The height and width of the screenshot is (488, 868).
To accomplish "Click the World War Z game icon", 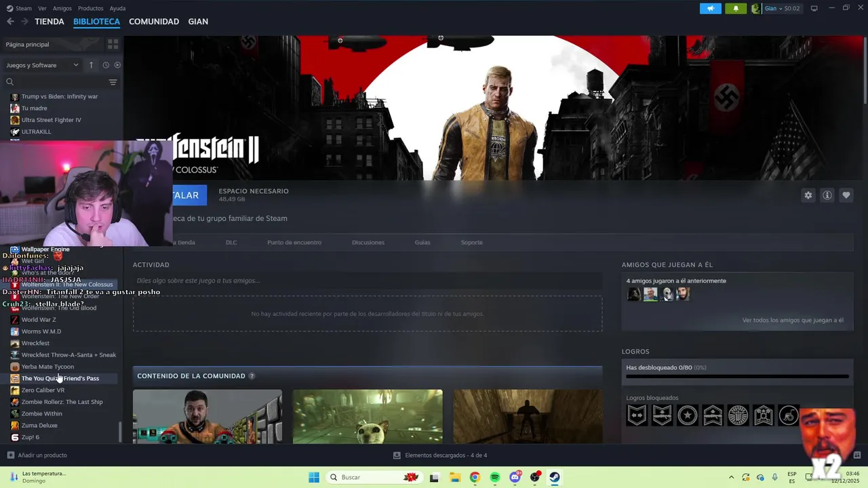I will (15, 319).
